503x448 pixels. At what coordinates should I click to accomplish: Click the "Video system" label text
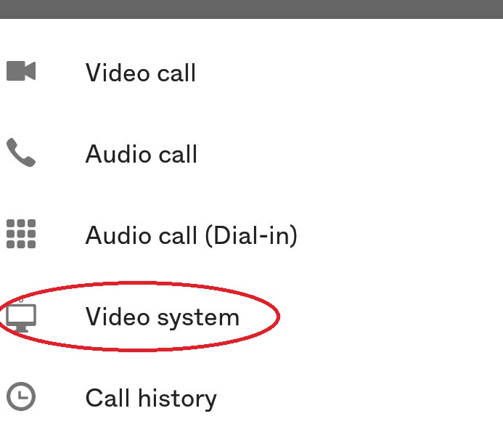tap(162, 317)
